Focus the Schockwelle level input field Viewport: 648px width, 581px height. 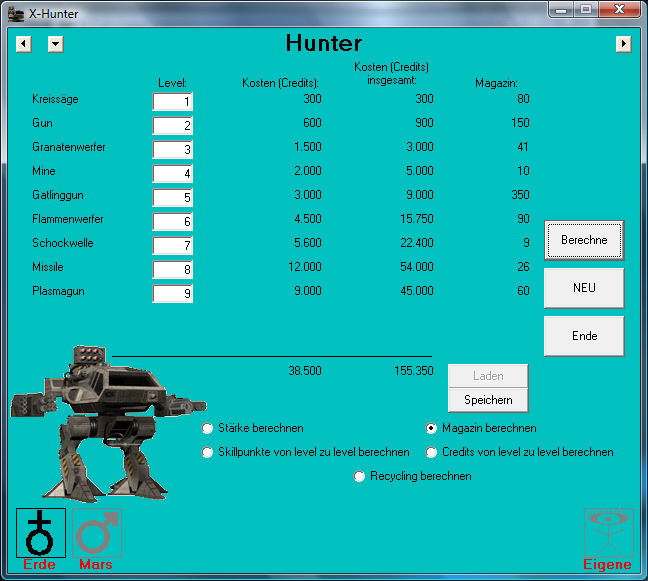(x=172, y=245)
